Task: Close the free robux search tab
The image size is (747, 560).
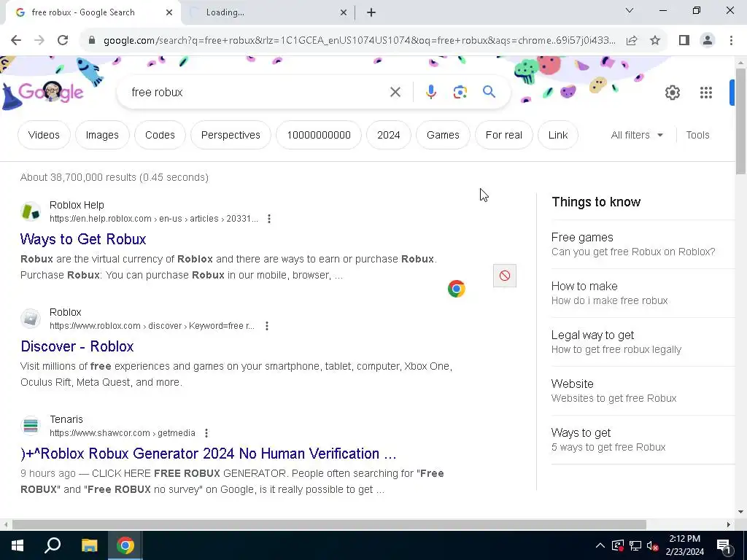Action: 169,12
